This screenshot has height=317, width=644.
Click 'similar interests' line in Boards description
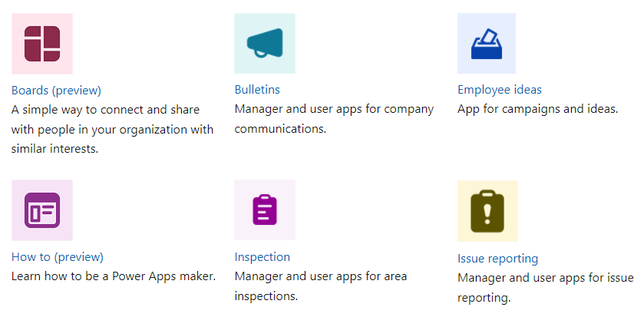pyautogui.click(x=55, y=149)
